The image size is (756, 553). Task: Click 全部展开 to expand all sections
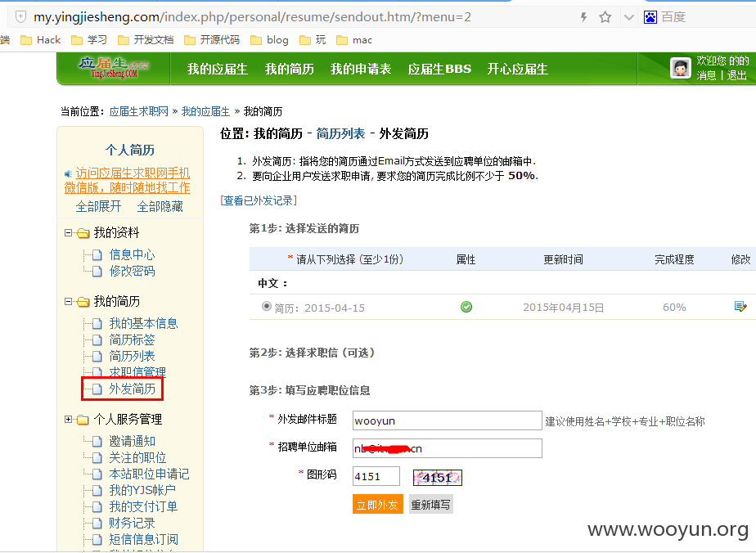click(x=98, y=206)
